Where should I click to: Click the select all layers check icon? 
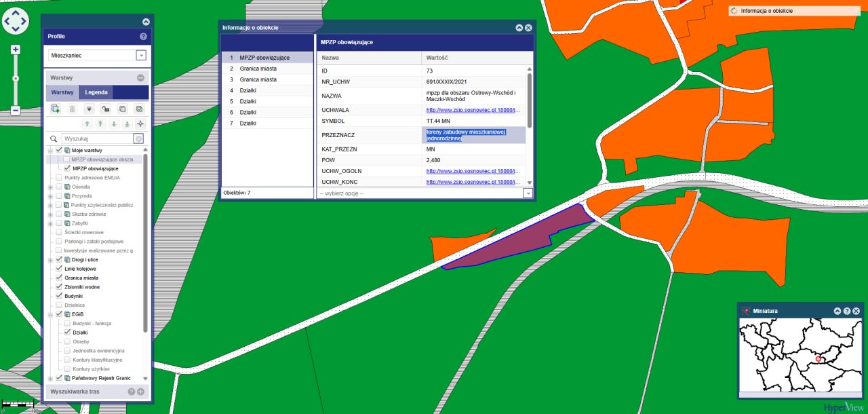(139, 109)
